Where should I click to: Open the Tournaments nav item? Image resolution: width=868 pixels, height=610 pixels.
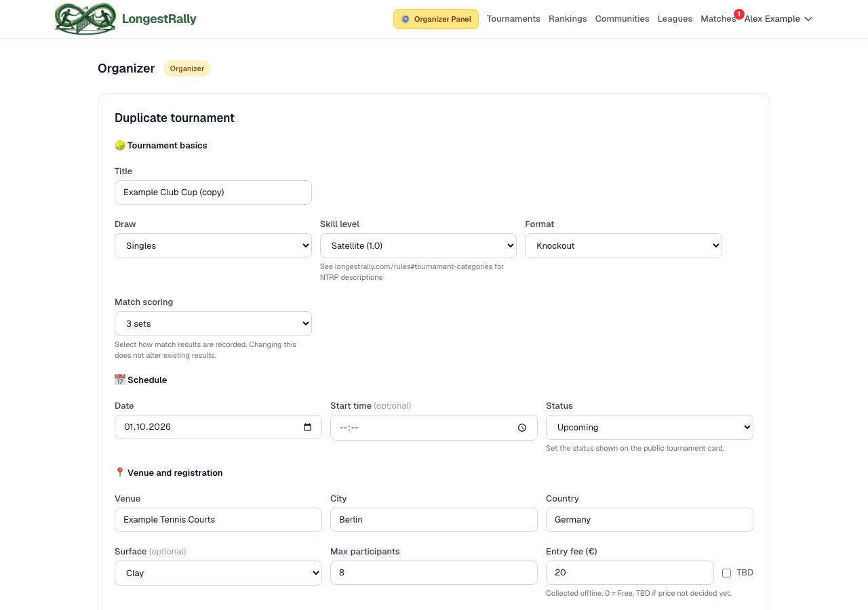tap(513, 19)
